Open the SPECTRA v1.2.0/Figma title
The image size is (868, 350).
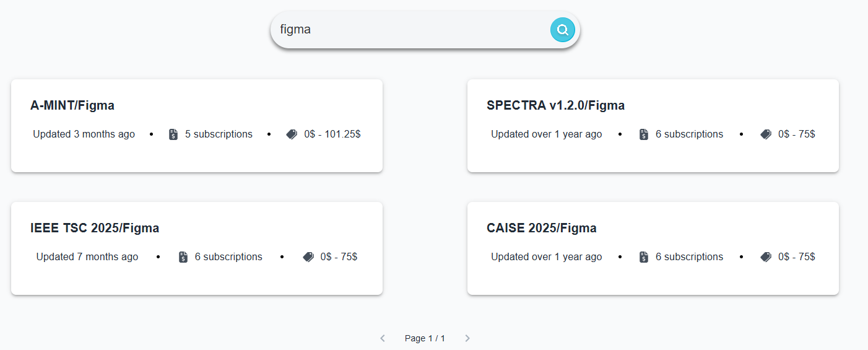555,105
